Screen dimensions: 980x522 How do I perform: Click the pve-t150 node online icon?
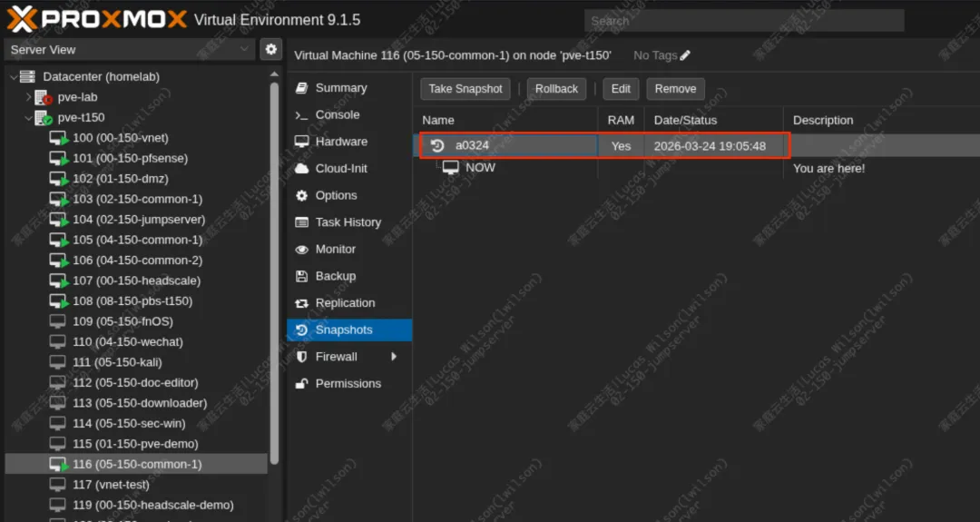(44, 117)
